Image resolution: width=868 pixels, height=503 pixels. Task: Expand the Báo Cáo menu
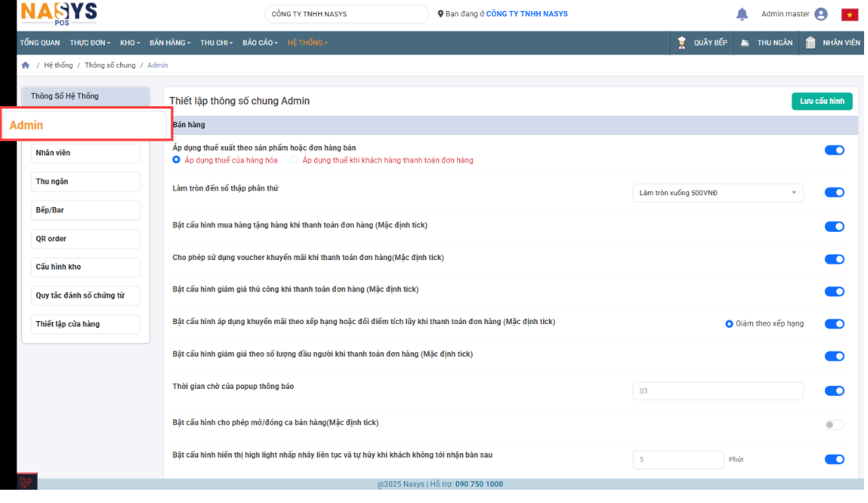pos(259,43)
